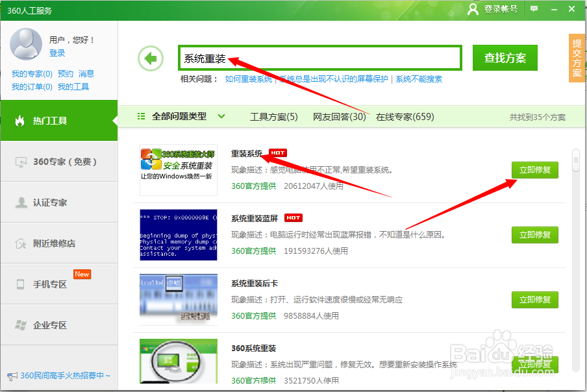Screen dimensions: 587x392
Task: Click related question 系统总是出现不认识的屏幕保护
Action: pyautogui.click(x=334, y=79)
